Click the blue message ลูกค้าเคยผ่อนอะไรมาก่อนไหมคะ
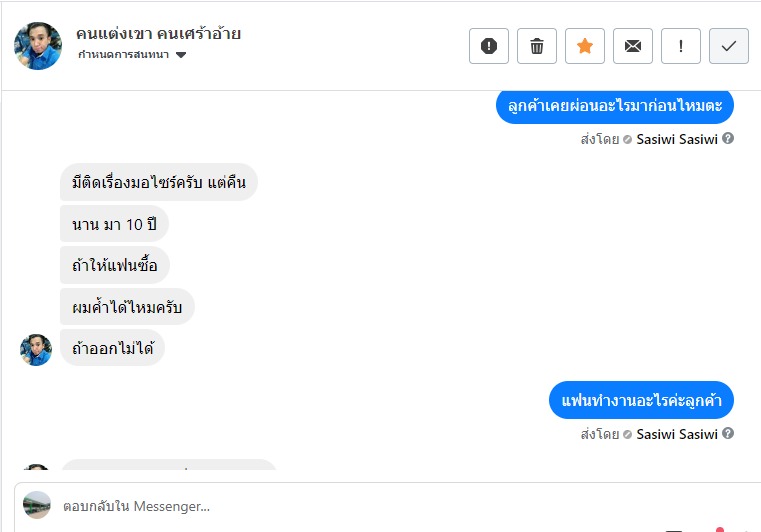This screenshot has height=532, width=761. tap(615, 105)
